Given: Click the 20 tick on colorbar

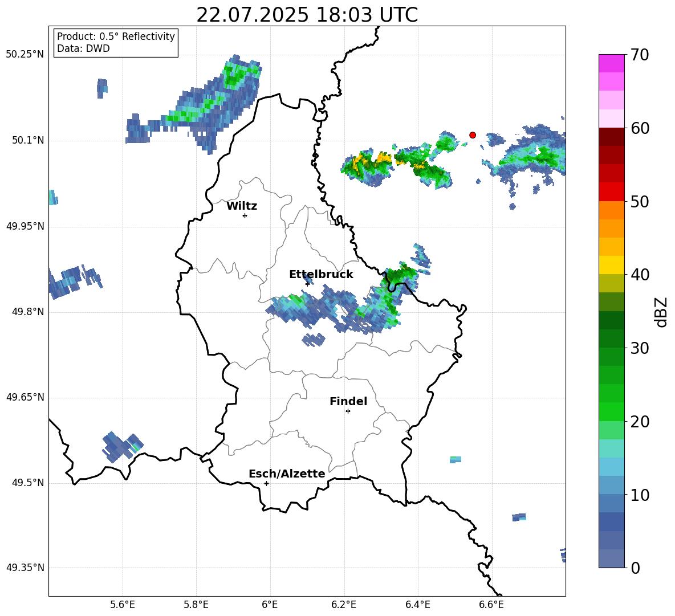Looking at the screenshot, I should (640, 422).
